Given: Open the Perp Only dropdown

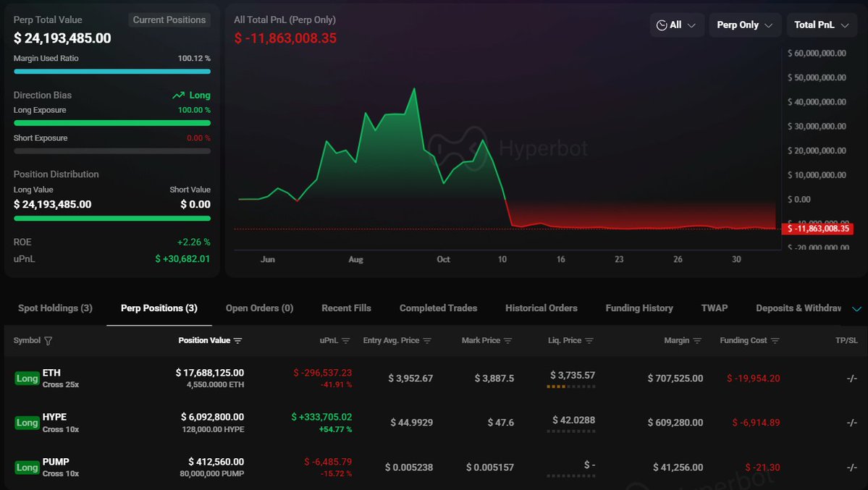Looking at the screenshot, I should click(744, 25).
